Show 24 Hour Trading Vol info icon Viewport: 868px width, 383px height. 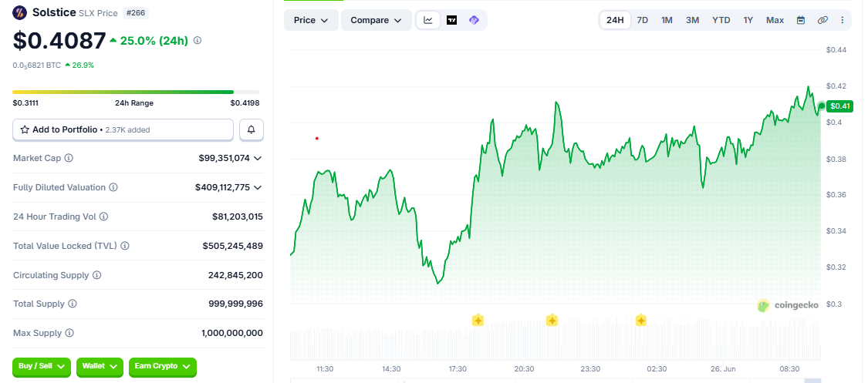click(103, 217)
